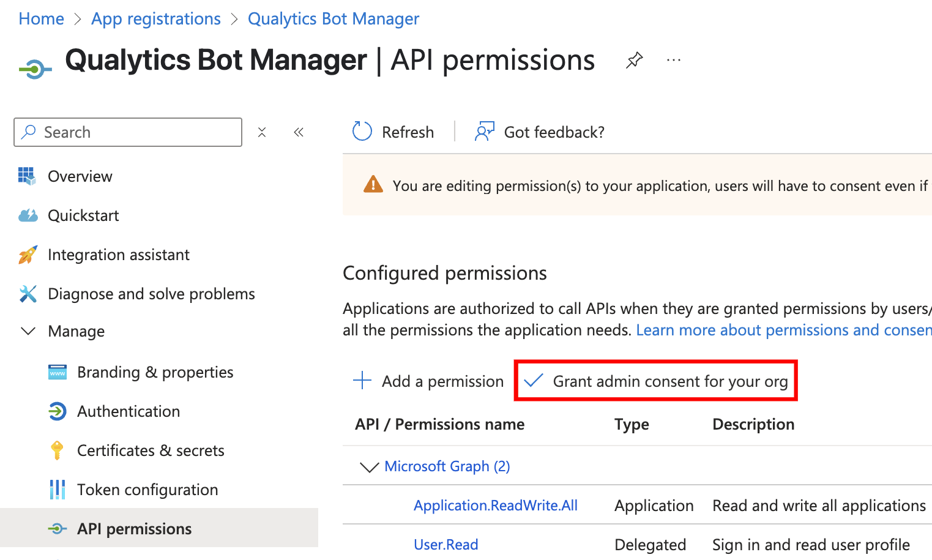
Task: Click Grant admin consent for your org
Action: tap(656, 381)
